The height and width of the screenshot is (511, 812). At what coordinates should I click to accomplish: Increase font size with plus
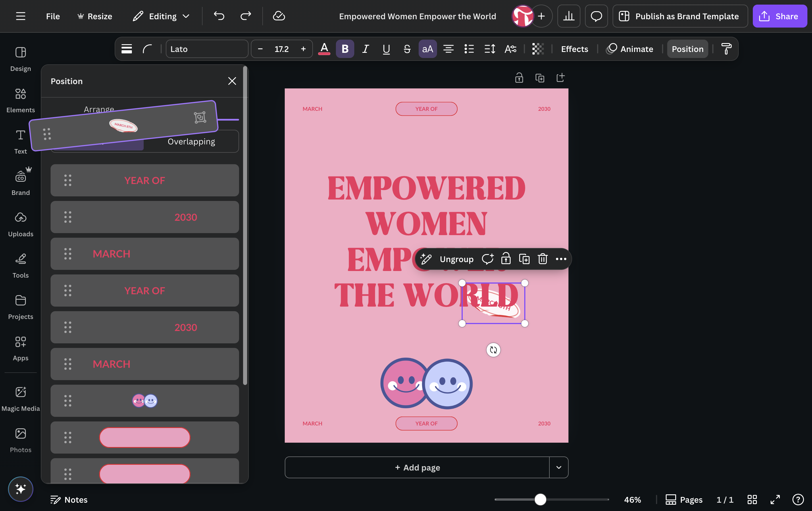click(303, 49)
